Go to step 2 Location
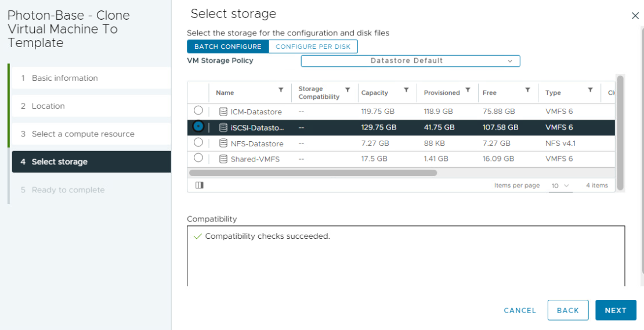The height and width of the screenshot is (330, 644). pos(91,106)
